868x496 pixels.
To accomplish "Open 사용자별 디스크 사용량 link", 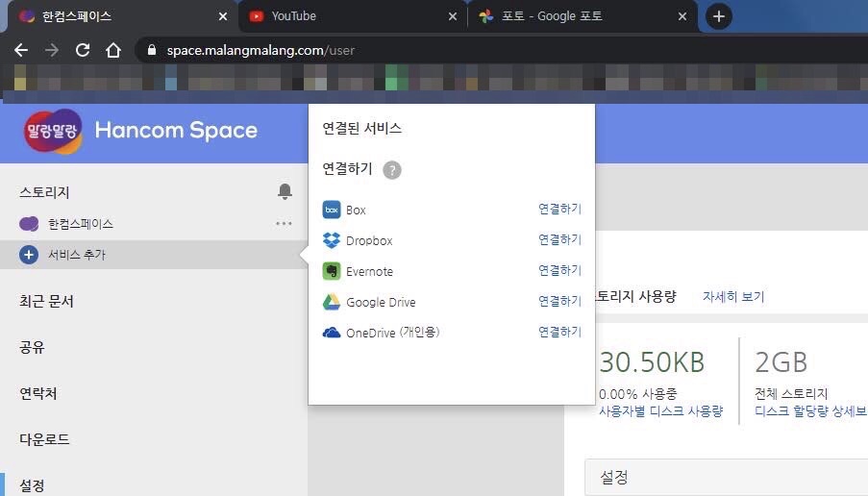I will 661,411.
